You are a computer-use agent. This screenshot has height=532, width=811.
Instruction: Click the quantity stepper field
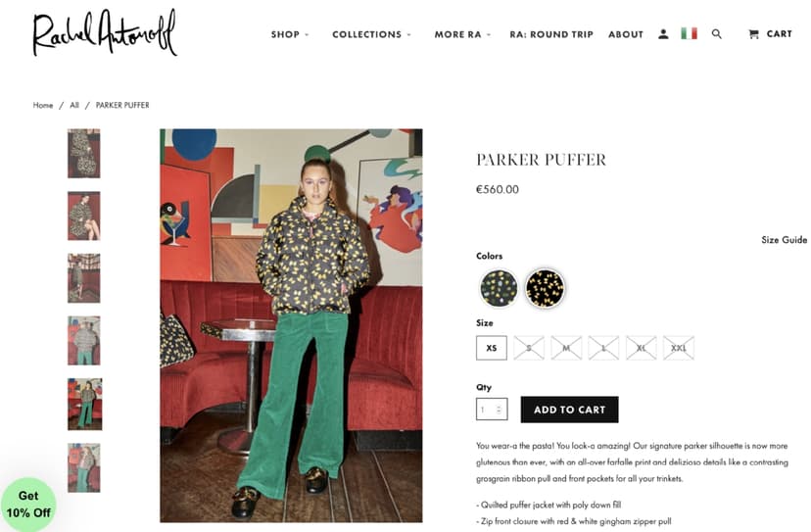492,410
